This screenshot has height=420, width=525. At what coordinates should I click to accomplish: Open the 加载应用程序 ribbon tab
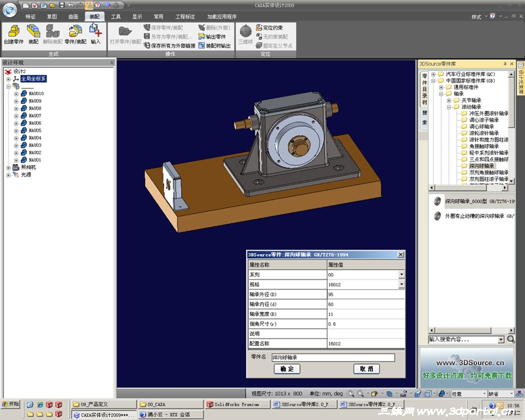click(222, 16)
